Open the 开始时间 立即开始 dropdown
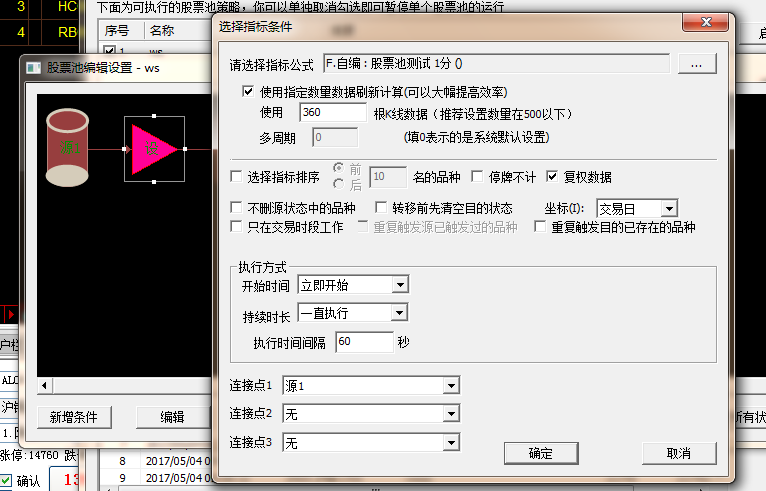The width and height of the screenshot is (766, 491). 400,285
